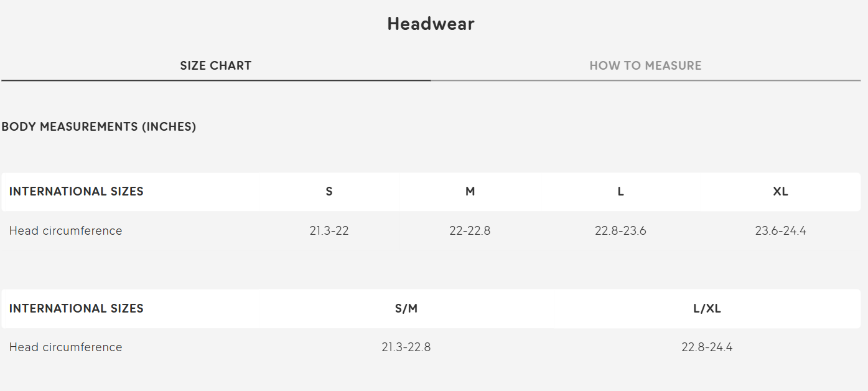Click the 21.3-22 head circumference value
This screenshot has width=868, height=391.
click(x=329, y=231)
